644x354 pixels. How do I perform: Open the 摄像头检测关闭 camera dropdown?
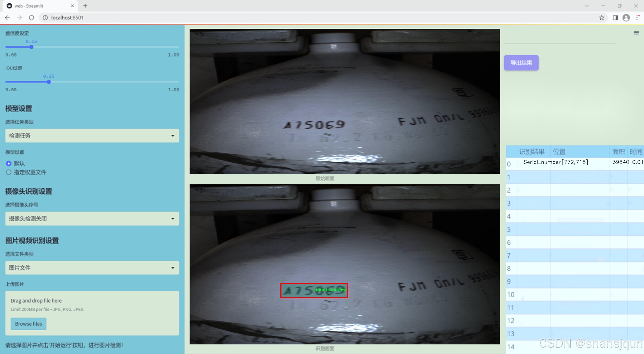point(92,218)
